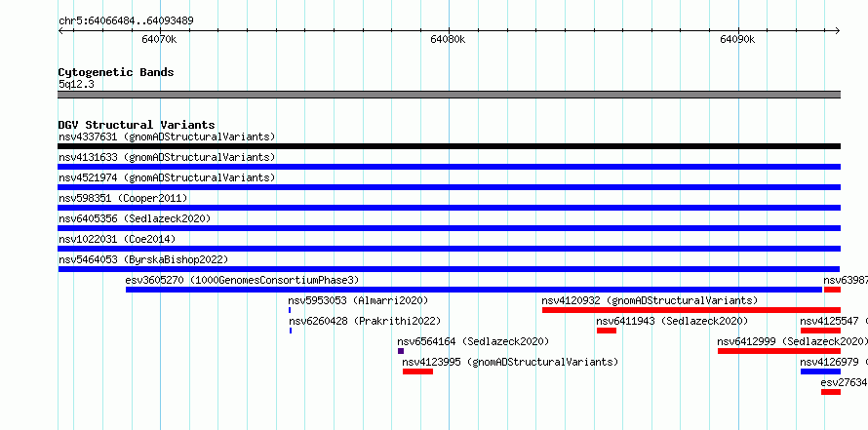868x430 pixels.
Task: Click the Cytogenetic Bands track title
Action: point(116,72)
